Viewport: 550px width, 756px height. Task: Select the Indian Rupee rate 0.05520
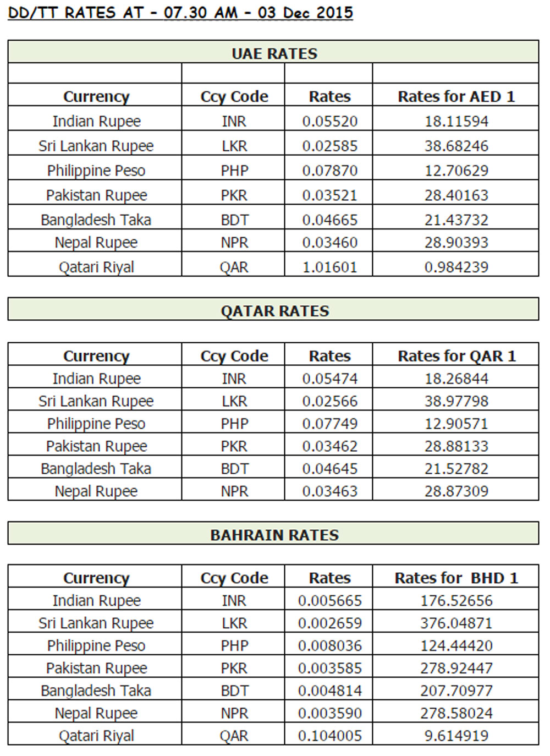pyautogui.click(x=329, y=121)
